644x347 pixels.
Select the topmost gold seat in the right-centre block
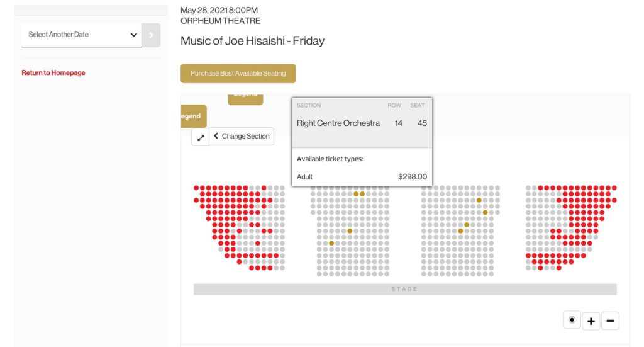tap(479, 200)
